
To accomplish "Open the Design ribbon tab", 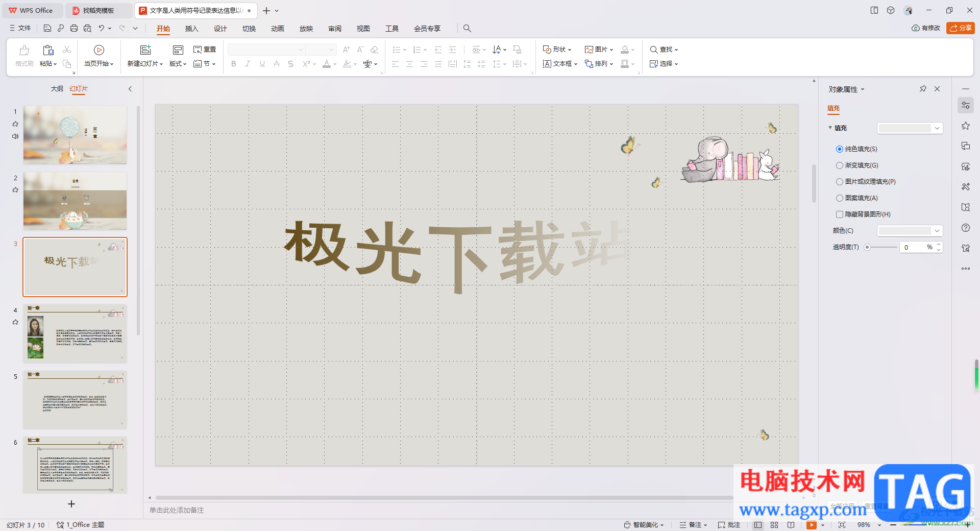I will tap(220, 29).
